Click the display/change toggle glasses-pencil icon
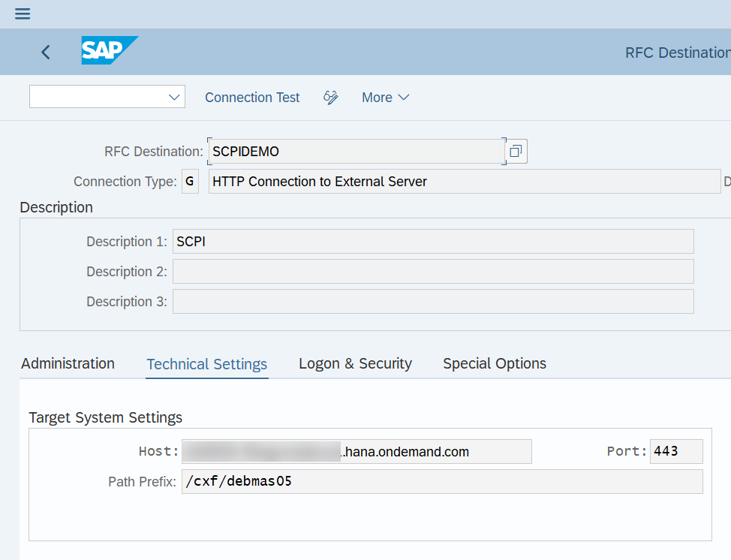Viewport: 731px width, 560px height. 330,98
